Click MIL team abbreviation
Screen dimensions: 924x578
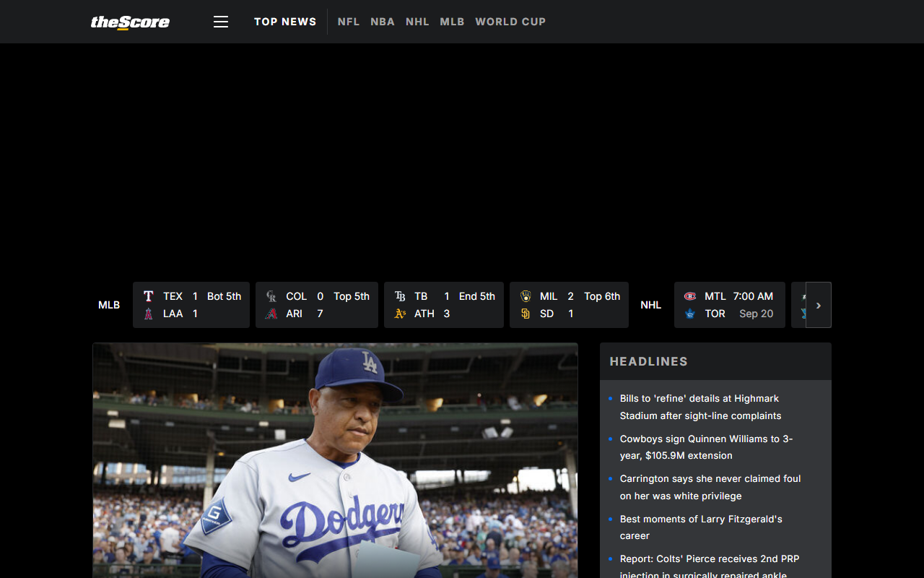[x=549, y=296]
